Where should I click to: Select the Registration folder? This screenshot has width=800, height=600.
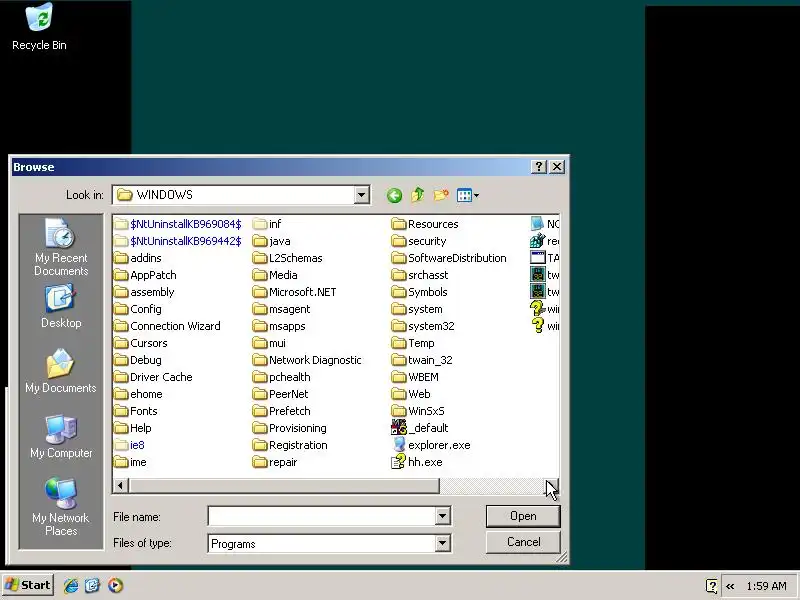[x=290, y=445]
